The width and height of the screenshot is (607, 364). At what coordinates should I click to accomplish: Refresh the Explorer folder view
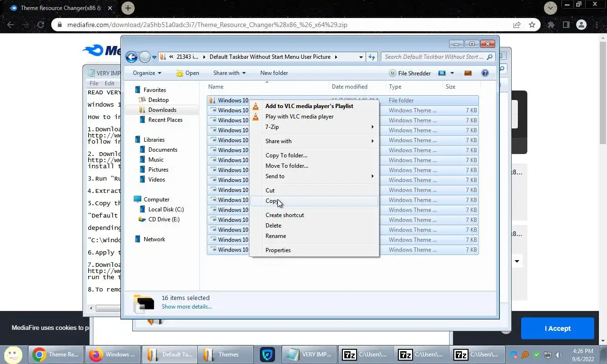[372, 57]
